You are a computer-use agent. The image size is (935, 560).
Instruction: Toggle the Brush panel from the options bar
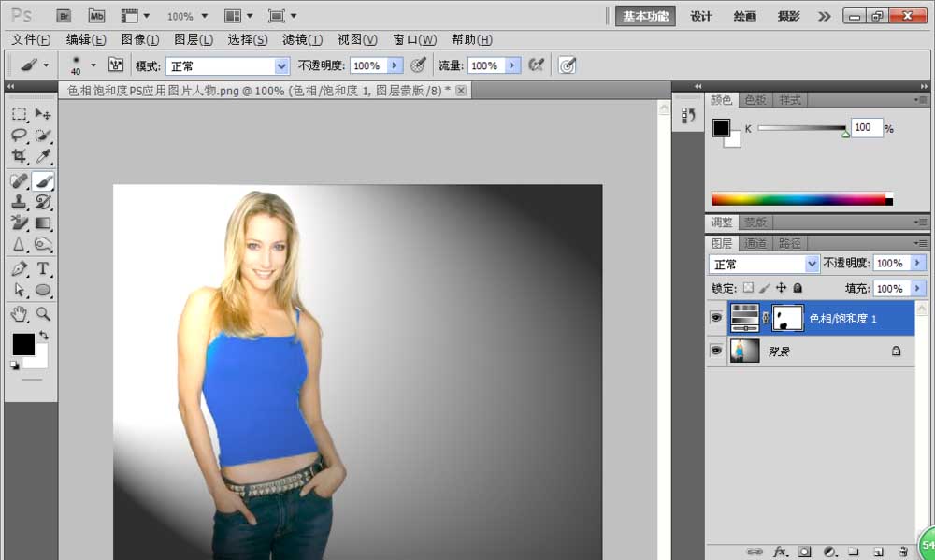(x=116, y=65)
